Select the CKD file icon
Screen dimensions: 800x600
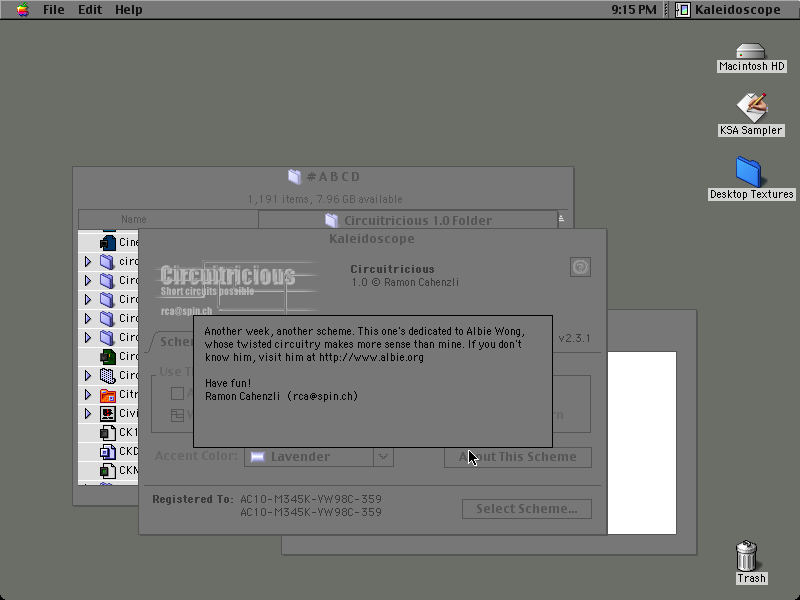[x=108, y=452]
